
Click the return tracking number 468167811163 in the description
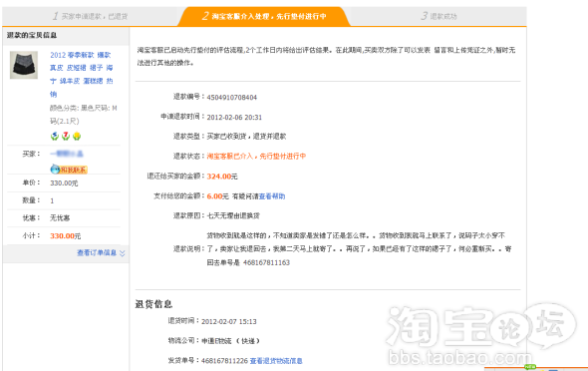tap(266, 262)
